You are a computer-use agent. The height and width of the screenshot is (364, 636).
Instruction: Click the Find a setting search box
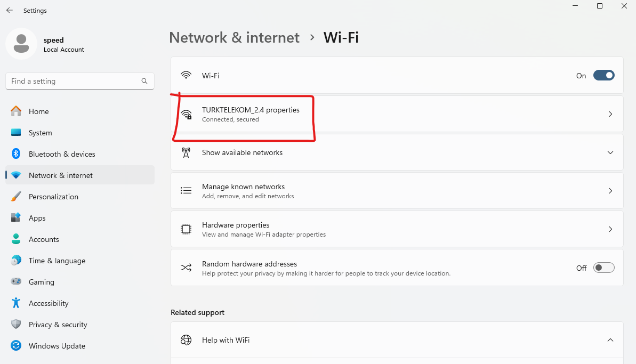[75, 81]
